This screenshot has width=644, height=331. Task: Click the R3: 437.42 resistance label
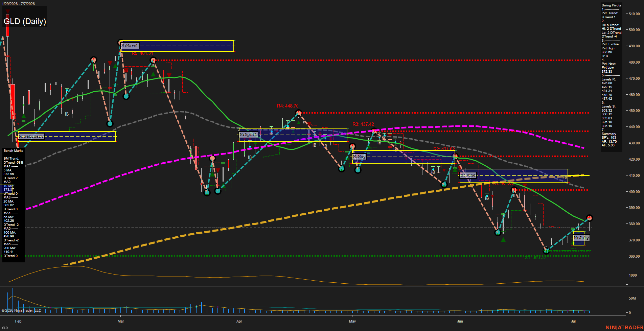click(363, 124)
